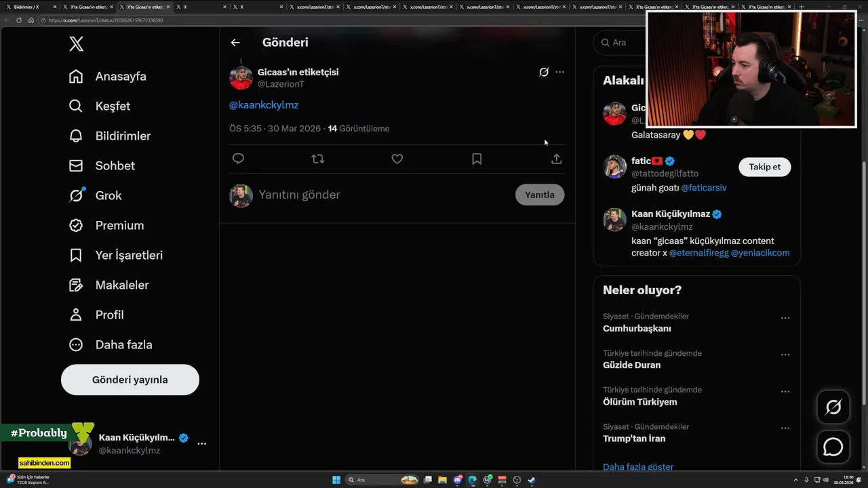The width and height of the screenshot is (868, 488).
Task: Click browser home button
Action: [x=31, y=20]
